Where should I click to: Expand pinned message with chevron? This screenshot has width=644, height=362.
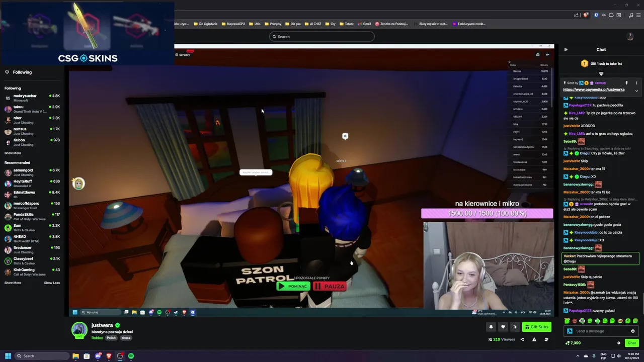pyautogui.click(x=636, y=91)
